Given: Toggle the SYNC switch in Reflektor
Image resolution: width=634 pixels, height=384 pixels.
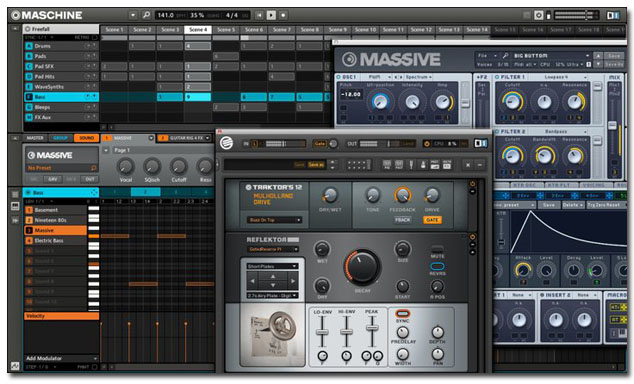Looking at the screenshot, I should click(402, 314).
